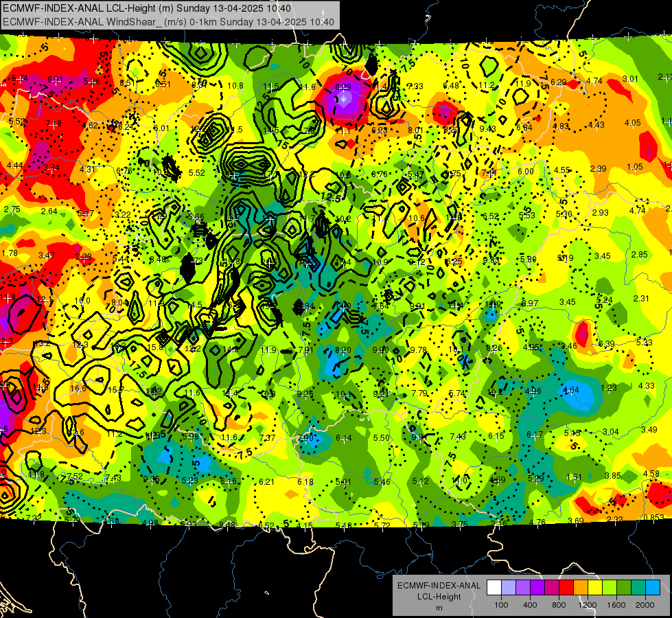The width and height of the screenshot is (672, 618).
Task: Click the wind shear value 6.01
Action: [x=161, y=128]
